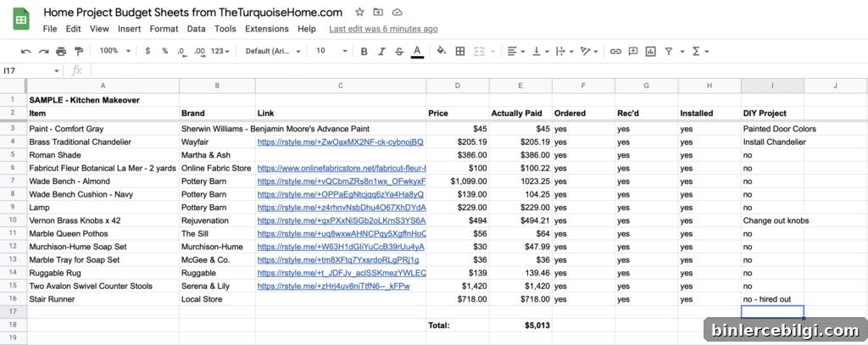Click the Print icon
The image size is (868, 345).
pyautogui.click(x=61, y=52)
